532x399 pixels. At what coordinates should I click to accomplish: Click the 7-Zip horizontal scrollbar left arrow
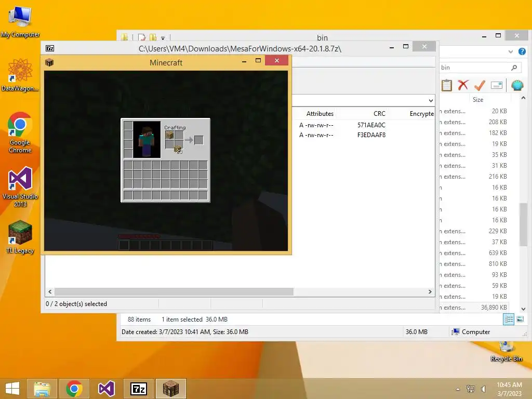pos(50,292)
